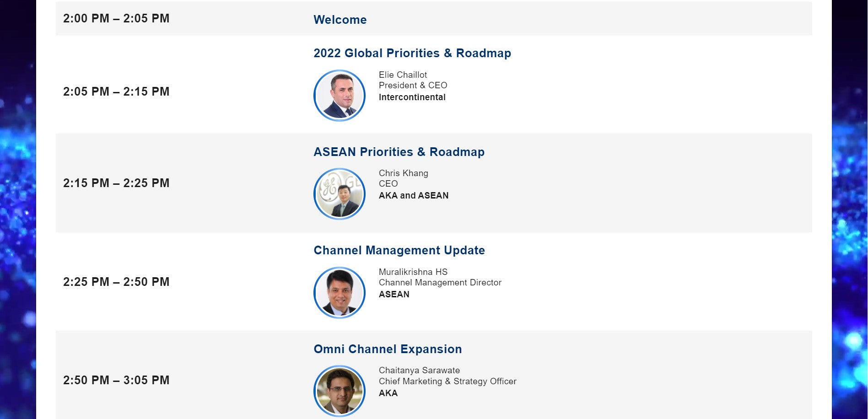This screenshot has width=868, height=419.
Task: Click the speaker photo beside Chaitanya Sarawate
Action: 339,391
